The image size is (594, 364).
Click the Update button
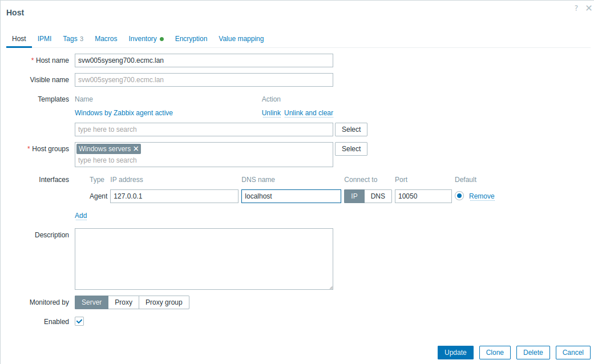[x=455, y=353]
